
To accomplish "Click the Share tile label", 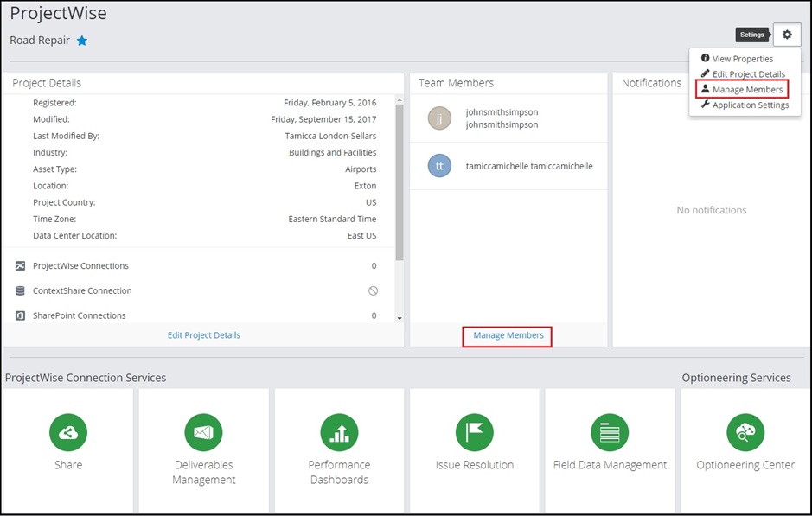I will click(68, 465).
